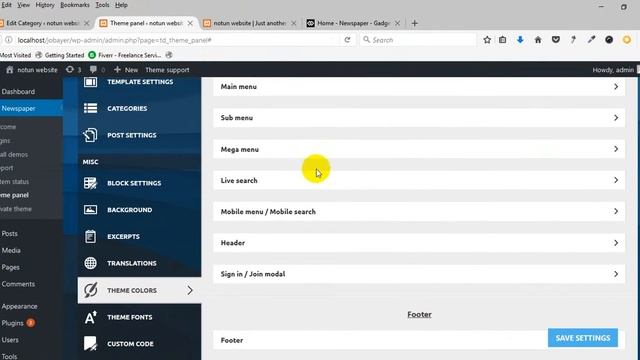Click the Excerpts clipboard icon
This screenshot has height=360, width=640.
pos(90,236)
